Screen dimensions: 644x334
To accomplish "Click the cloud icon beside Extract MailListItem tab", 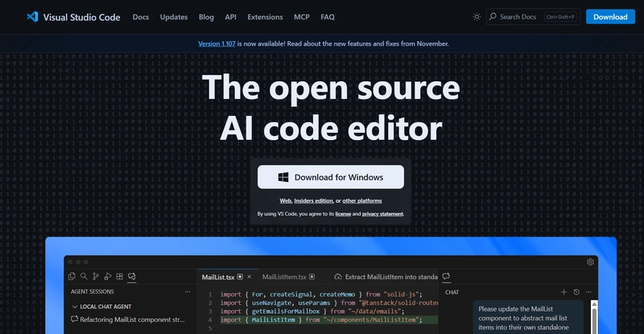I will click(x=338, y=277).
